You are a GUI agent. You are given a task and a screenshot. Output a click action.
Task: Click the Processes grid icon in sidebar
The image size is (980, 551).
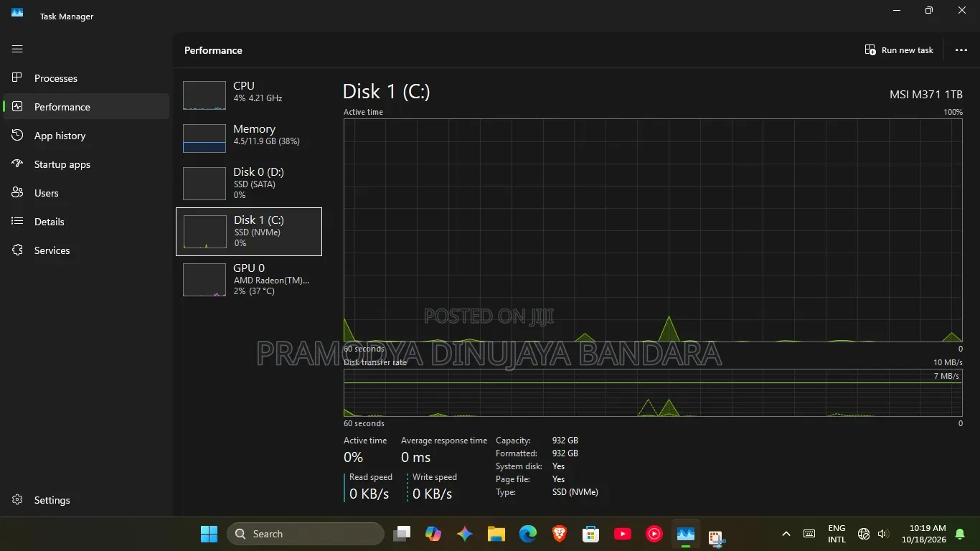pyautogui.click(x=18, y=78)
